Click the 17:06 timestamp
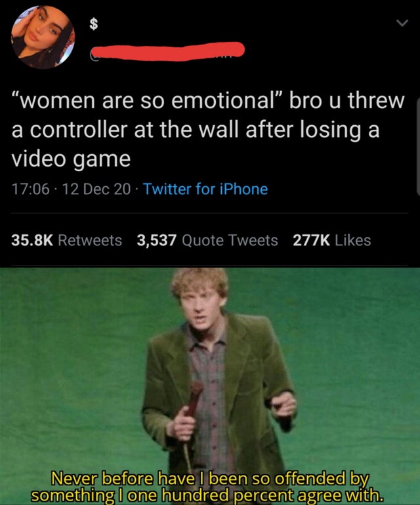 coord(31,189)
